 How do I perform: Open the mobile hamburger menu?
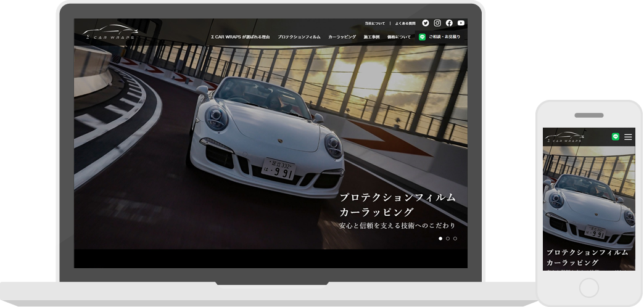click(628, 137)
